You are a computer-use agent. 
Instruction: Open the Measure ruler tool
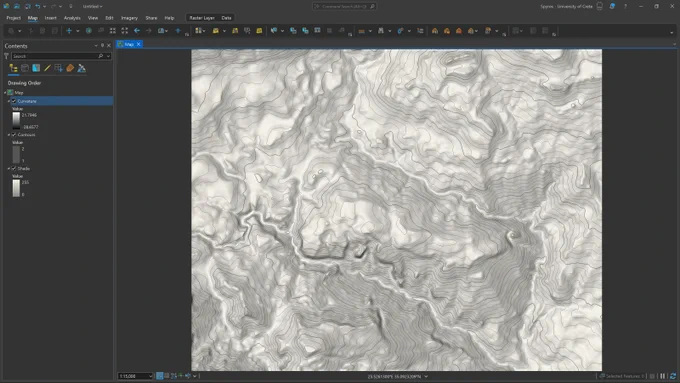[361, 31]
